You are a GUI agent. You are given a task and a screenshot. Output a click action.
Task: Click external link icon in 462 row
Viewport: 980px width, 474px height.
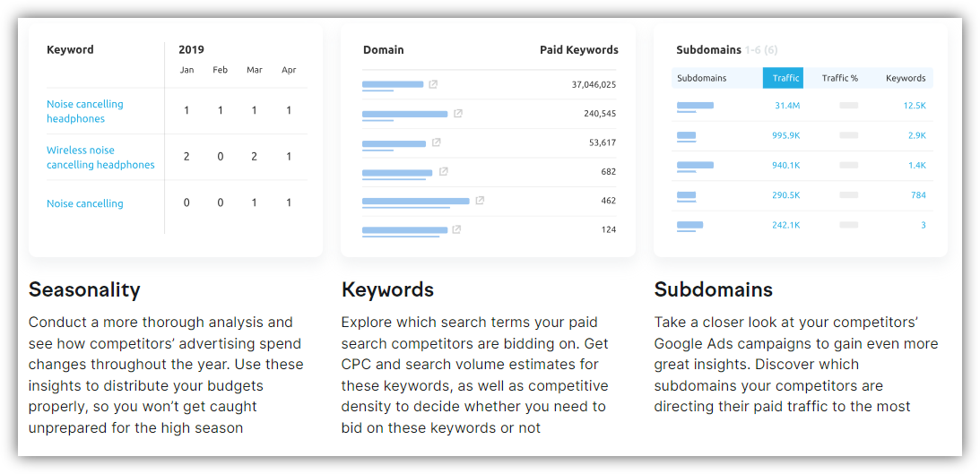(x=480, y=201)
